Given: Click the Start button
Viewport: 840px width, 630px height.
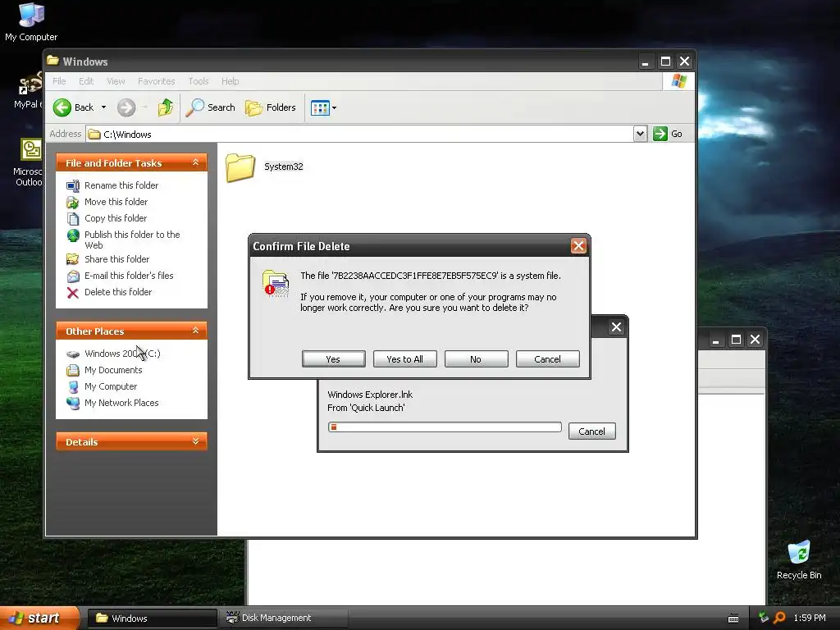Looking at the screenshot, I should click(39, 618).
